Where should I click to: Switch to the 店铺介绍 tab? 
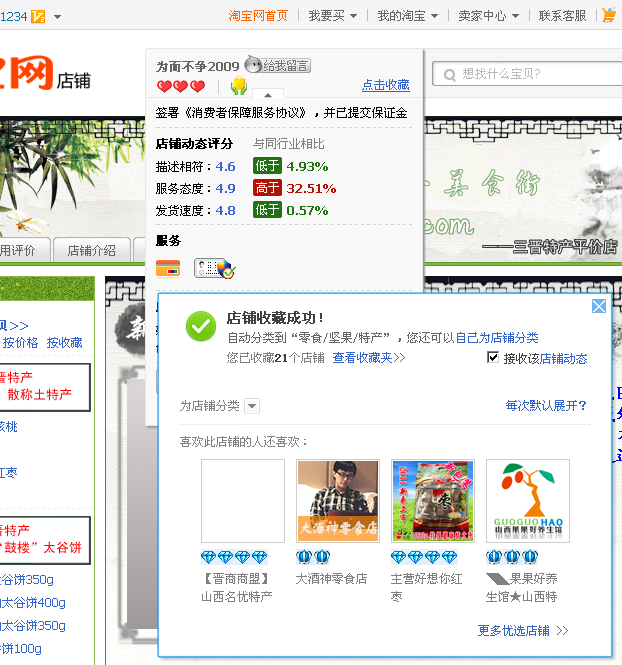coord(92,250)
